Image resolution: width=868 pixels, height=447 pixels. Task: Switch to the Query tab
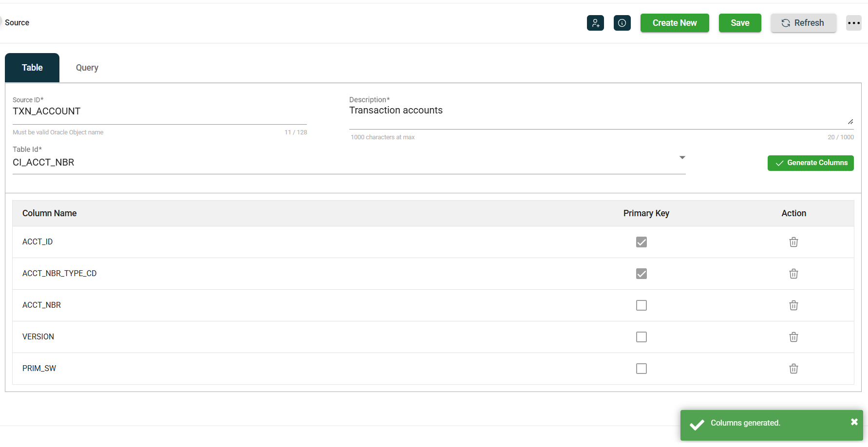[87, 68]
